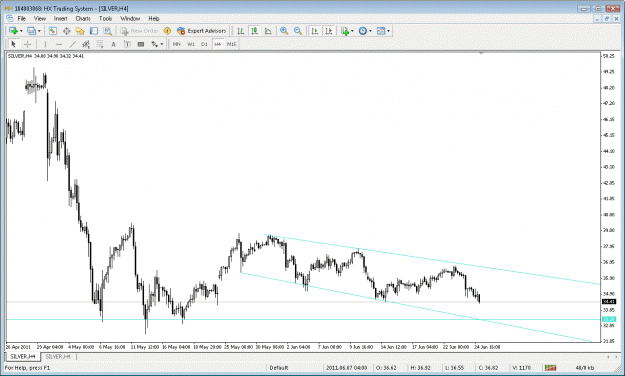Image resolution: width=625 pixels, height=376 pixels.
Task: Expand the Periods dropdown arrow
Action: point(370,31)
